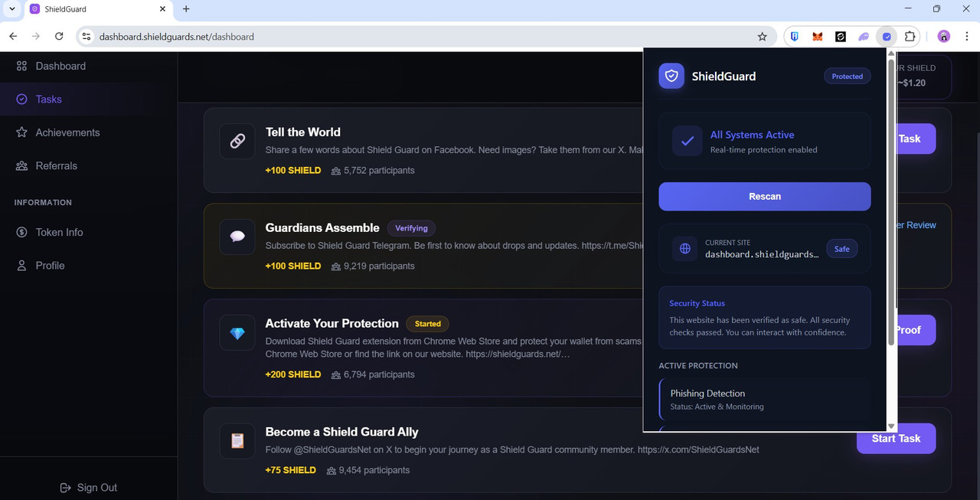The image size is (980, 500).
Task: Click the address bar URL field
Action: point(425,36)
